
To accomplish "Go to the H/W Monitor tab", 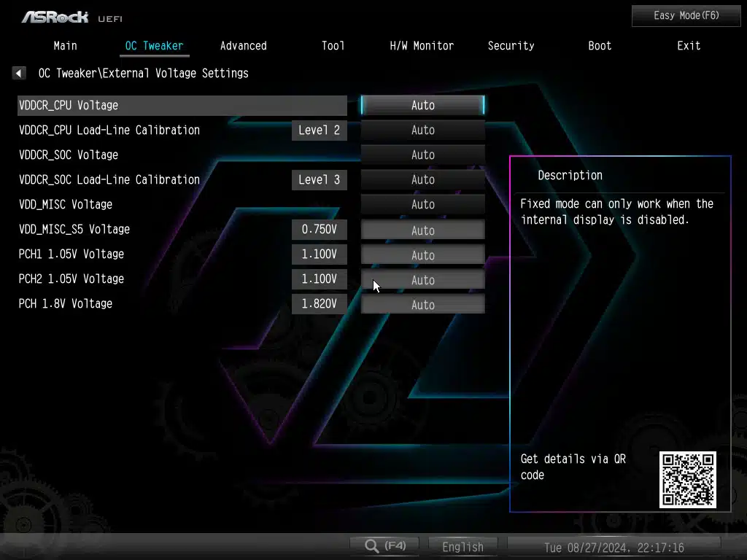I will [422, 45].
